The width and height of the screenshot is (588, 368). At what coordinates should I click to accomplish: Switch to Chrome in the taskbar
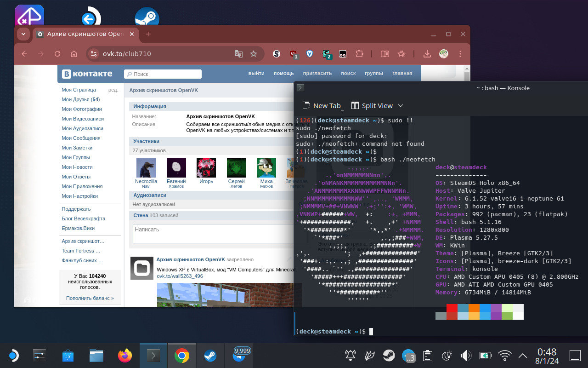(182, 356)
